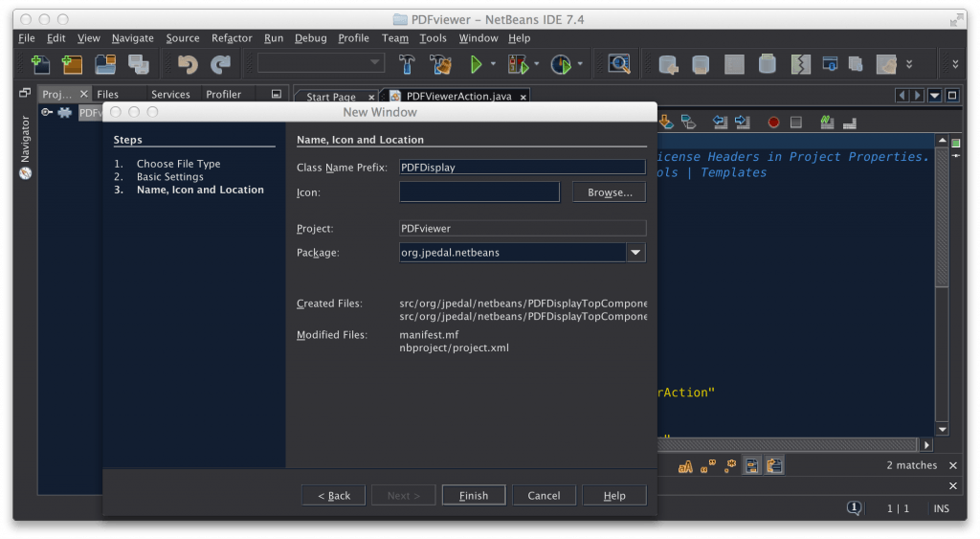Switch to the Files tab
The image size is (980, 539).
[x=107, y=95]
